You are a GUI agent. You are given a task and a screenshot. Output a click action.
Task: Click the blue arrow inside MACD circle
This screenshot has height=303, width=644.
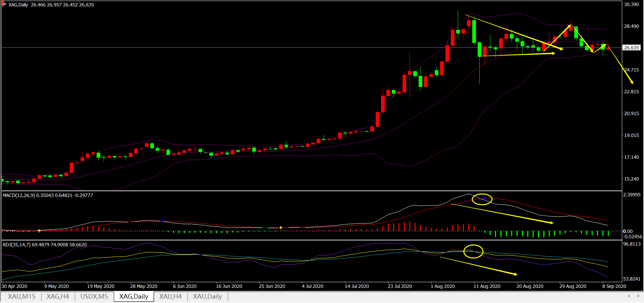coord(484,199)
